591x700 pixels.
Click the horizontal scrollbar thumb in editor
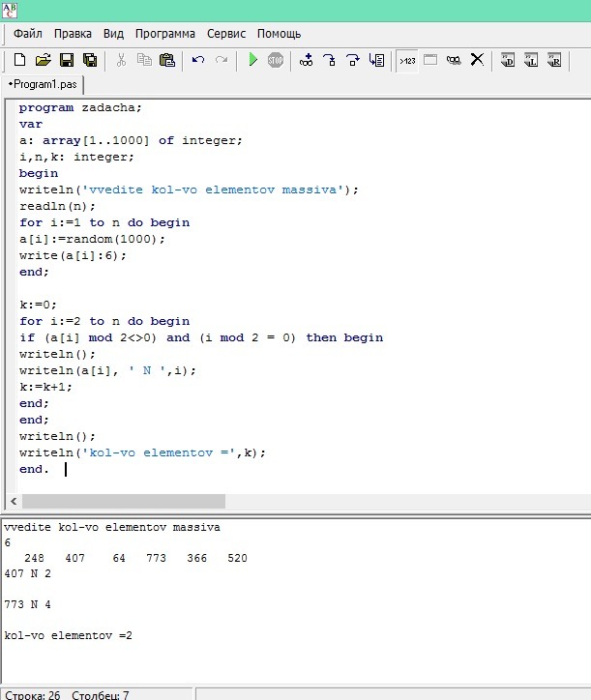pyautogui.click(x=123, y=501)
